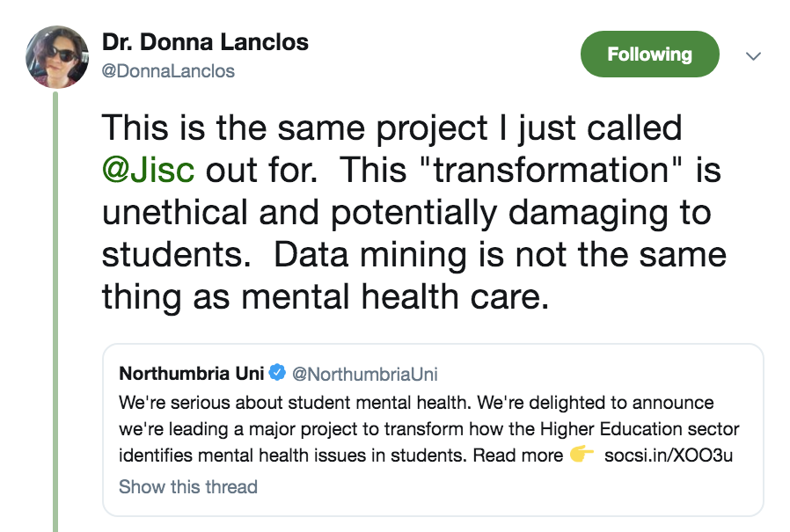Image resolution: width=790 pixels, height=532 pixels.
Task: Click the Dr. Donna Lanclos display name
Action: coord(205,42)
